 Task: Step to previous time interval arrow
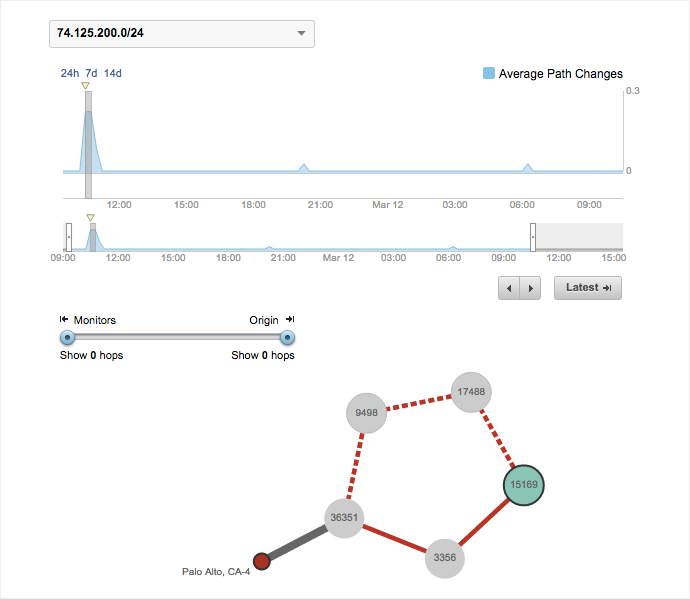tap(510, 288)
